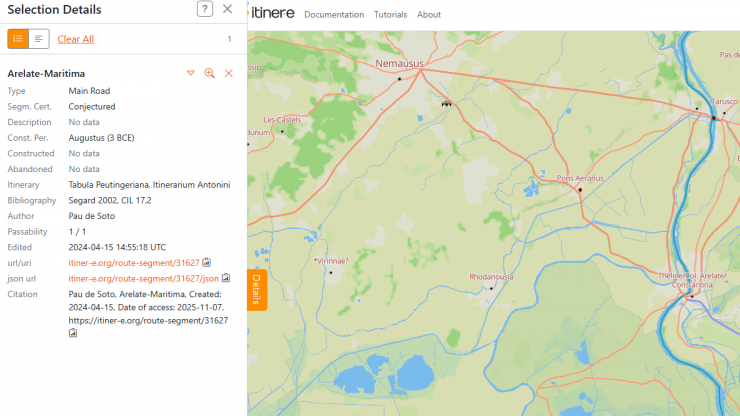Click the Pons Aerarius place marker
Image resolution: width=740 pixels, height=416 pixels.
(579, 188)
